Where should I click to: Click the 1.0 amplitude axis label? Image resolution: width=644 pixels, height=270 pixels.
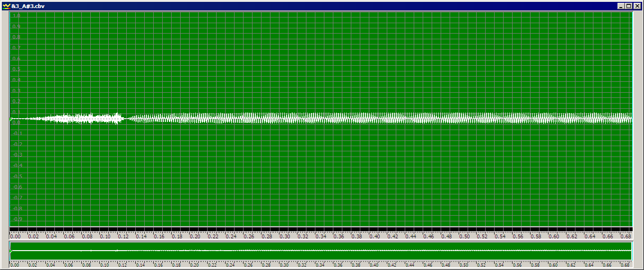click(x=16, y=16)
